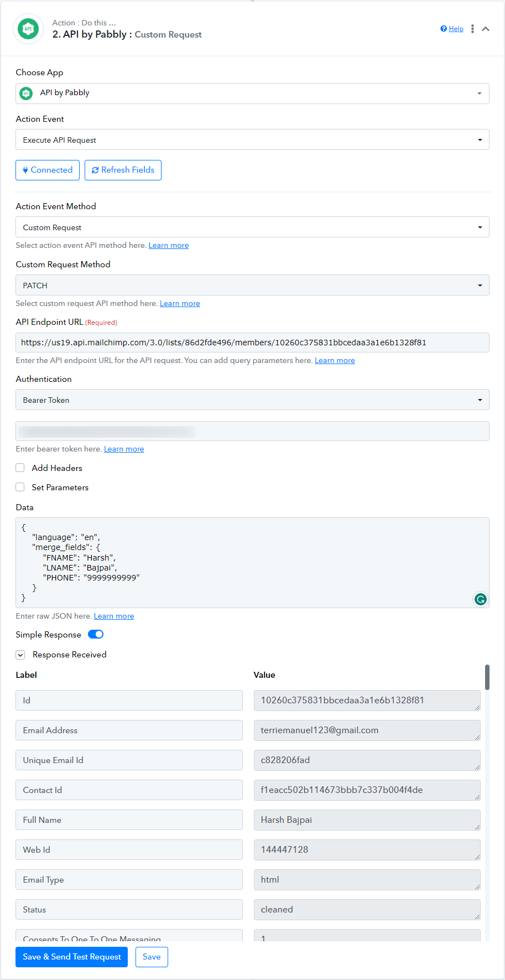Check the Set Parameters checkbox
505x980 pixels.
20,487
